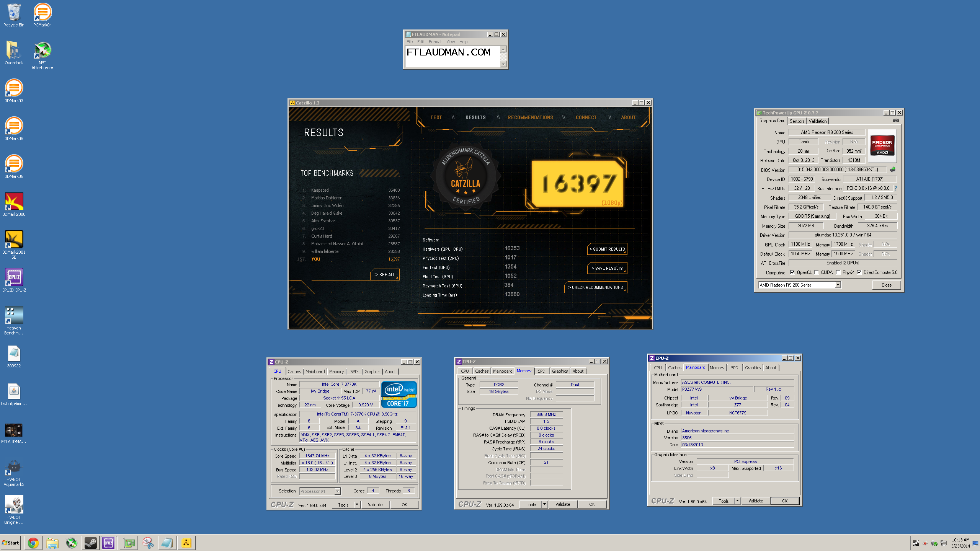Open the Overclock folder on the desktop
Image resolution: width=980 pixels, height=551 pixels.
pyautogui.click(x=14, y=53)
